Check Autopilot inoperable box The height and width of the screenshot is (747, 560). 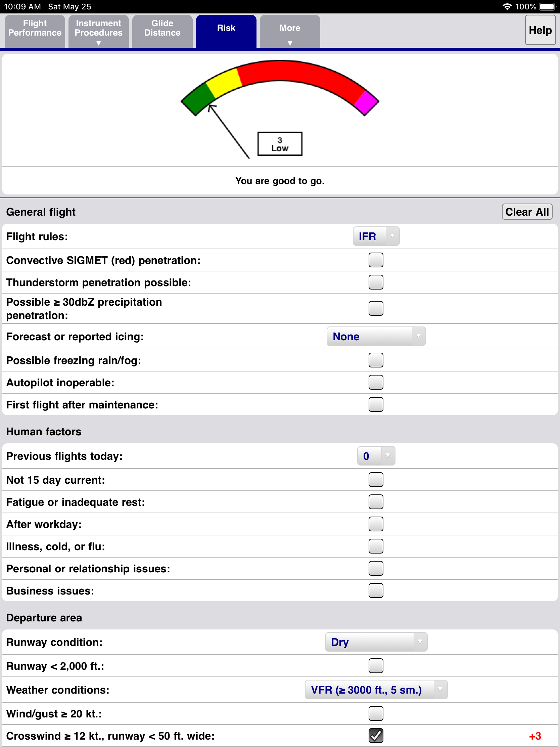pyautogui.click(x=376, y=382)
